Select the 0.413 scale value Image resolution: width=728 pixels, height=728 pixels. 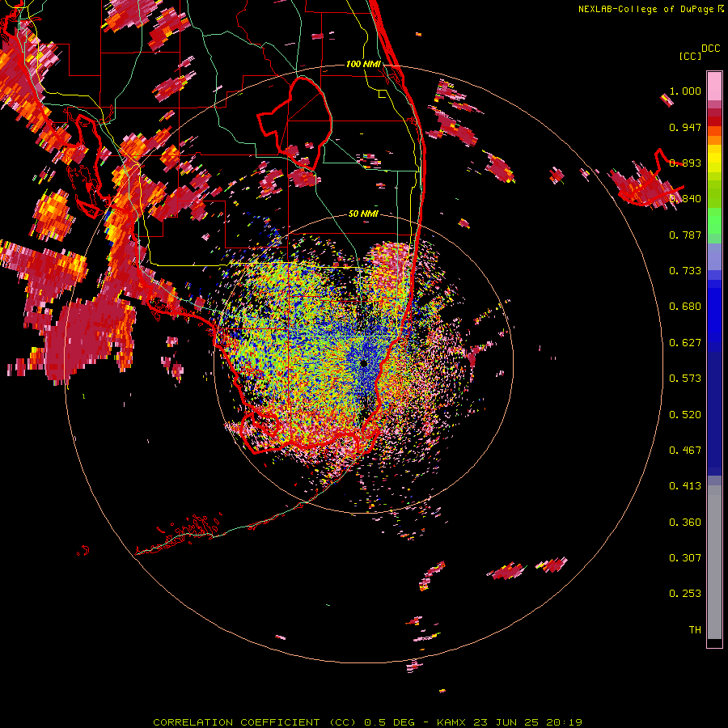point(685,486)
